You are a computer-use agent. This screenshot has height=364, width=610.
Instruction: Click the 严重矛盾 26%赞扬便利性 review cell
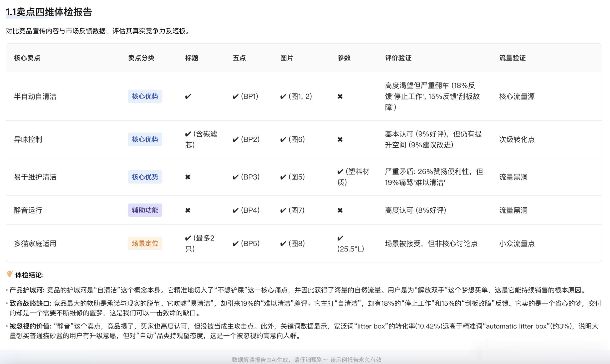pos(434,177)
